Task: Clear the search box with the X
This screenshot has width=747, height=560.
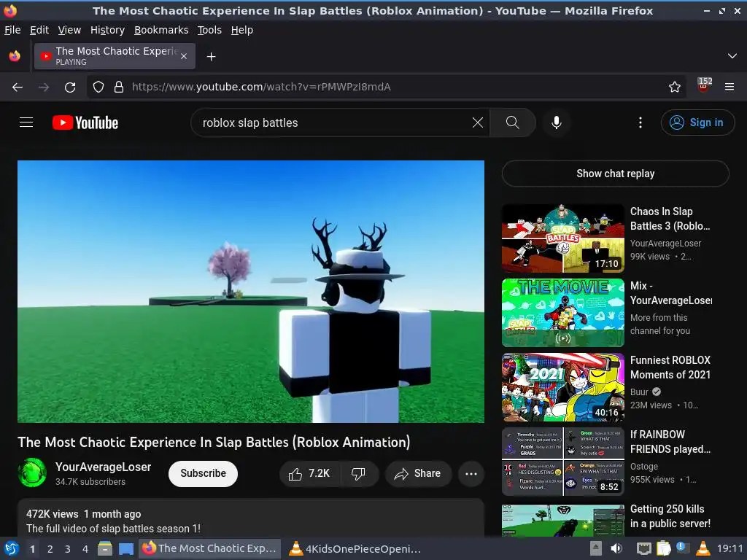Action: tap(477, 122)
